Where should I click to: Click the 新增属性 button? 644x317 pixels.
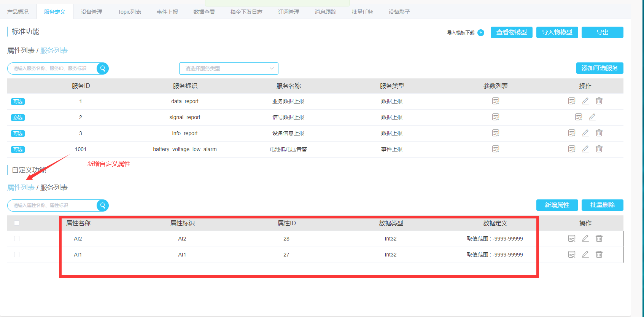pos(557,205)
